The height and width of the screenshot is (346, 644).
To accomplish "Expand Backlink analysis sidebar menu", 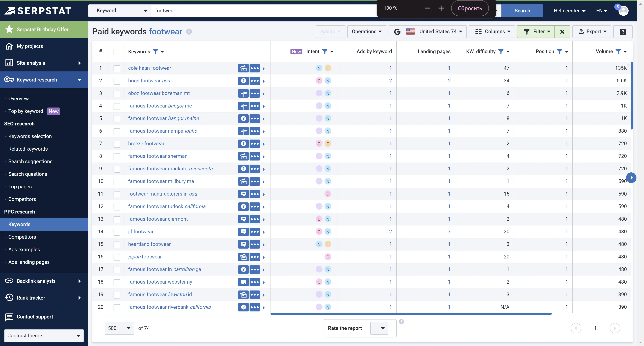I will point(44,281).
